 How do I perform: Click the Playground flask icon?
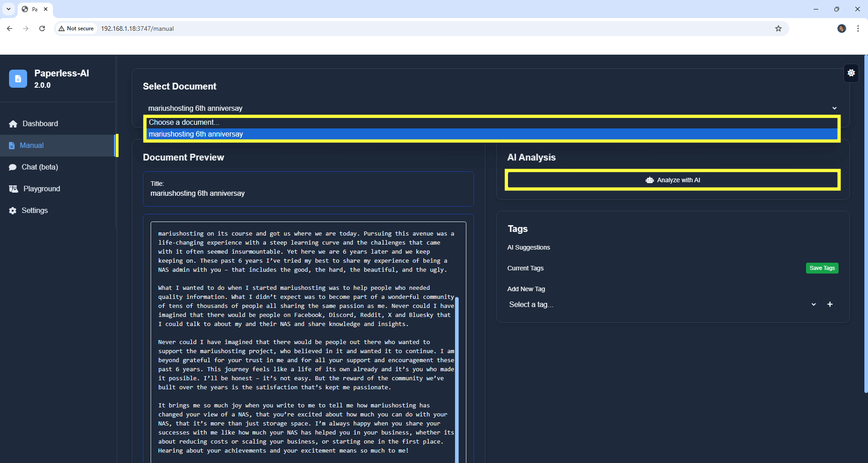(14, 189)
